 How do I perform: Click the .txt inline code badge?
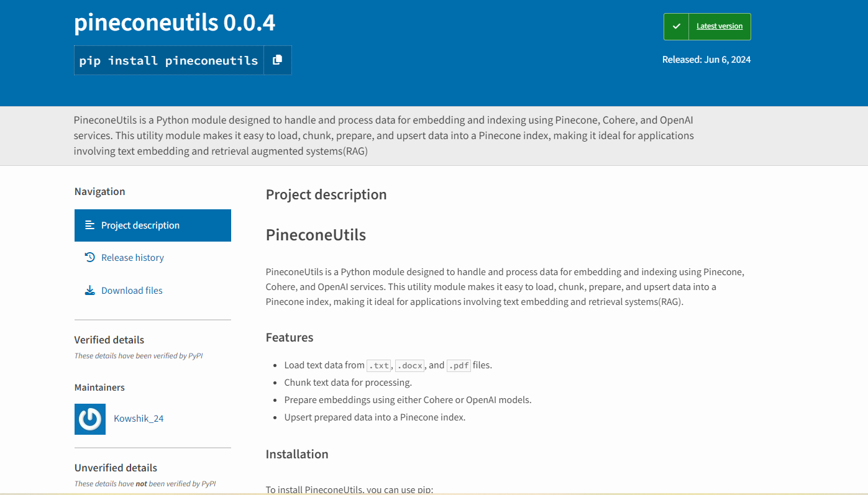tap(378, 365)
